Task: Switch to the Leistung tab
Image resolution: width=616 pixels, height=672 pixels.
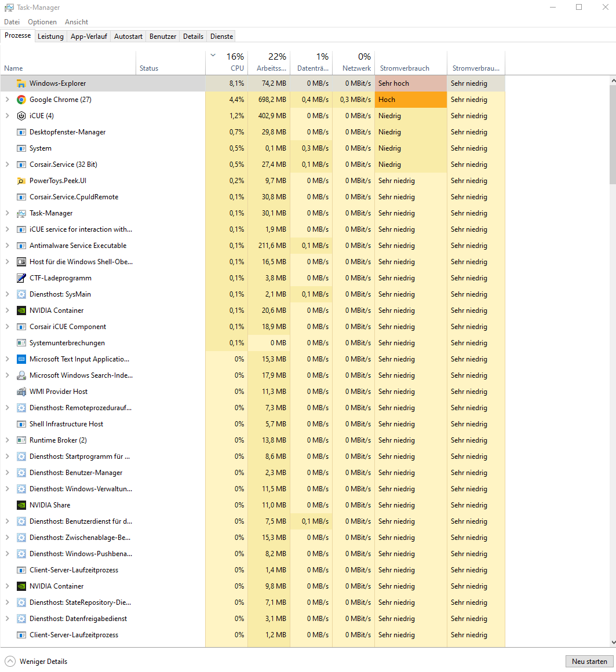Action: click(50, 36)
